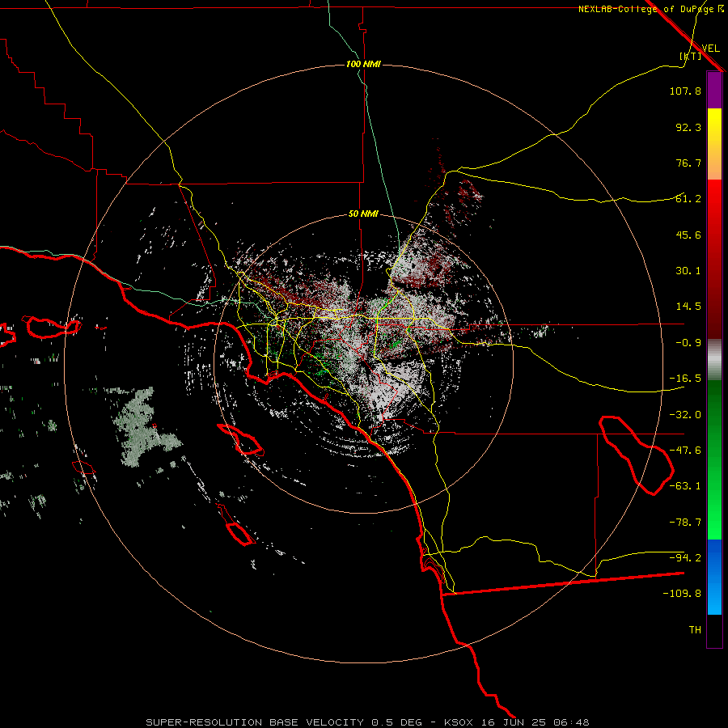The image size is (728, 728).
Task: Click the [KT] units label
Action: pyautogui.click(x=691, y=56)
